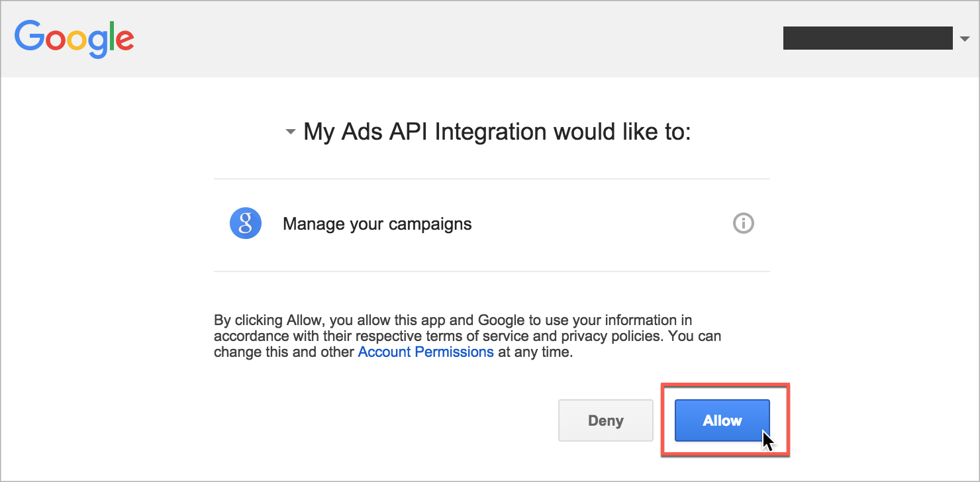
Task: Click the 'By clicking Allow' disclaimer text
Action: click(x=467, y=336)
